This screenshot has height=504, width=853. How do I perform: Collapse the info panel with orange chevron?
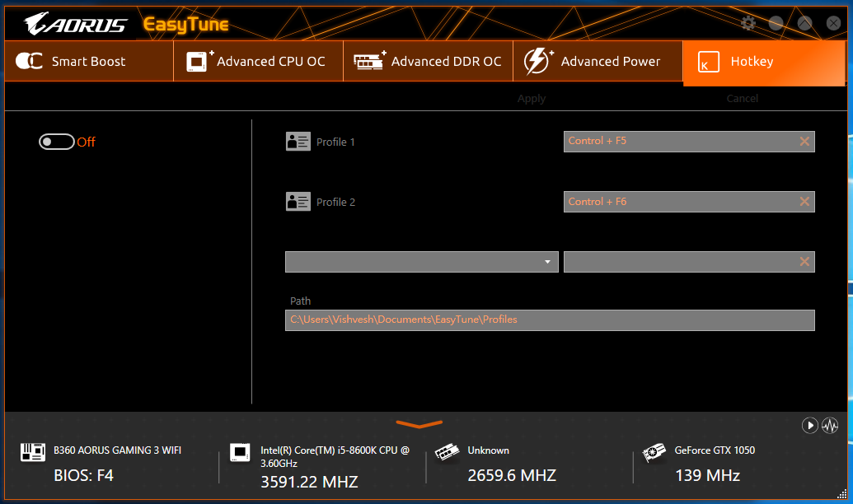tap(419, 423)
